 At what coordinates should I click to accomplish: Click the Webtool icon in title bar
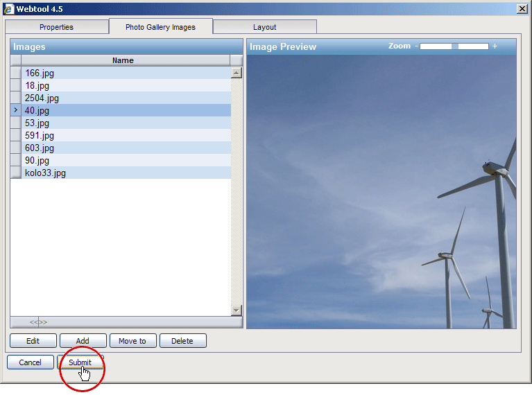click(8, 8)
